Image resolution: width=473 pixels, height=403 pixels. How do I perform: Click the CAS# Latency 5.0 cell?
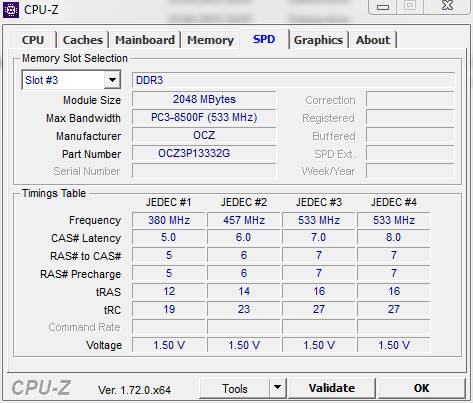[169, 237]
